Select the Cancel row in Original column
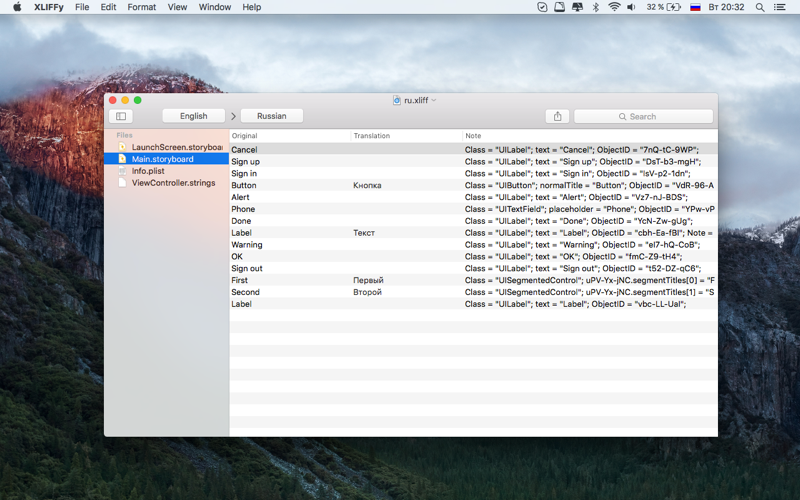This screenshot has height=500, width=800. pyautogui.click(x=244, y=149)
